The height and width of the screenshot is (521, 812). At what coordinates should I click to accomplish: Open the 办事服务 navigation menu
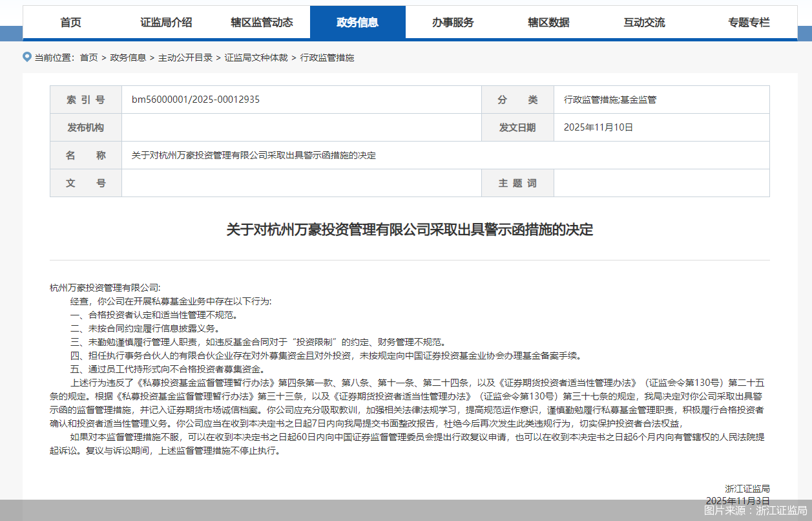[x=453, y=22]
